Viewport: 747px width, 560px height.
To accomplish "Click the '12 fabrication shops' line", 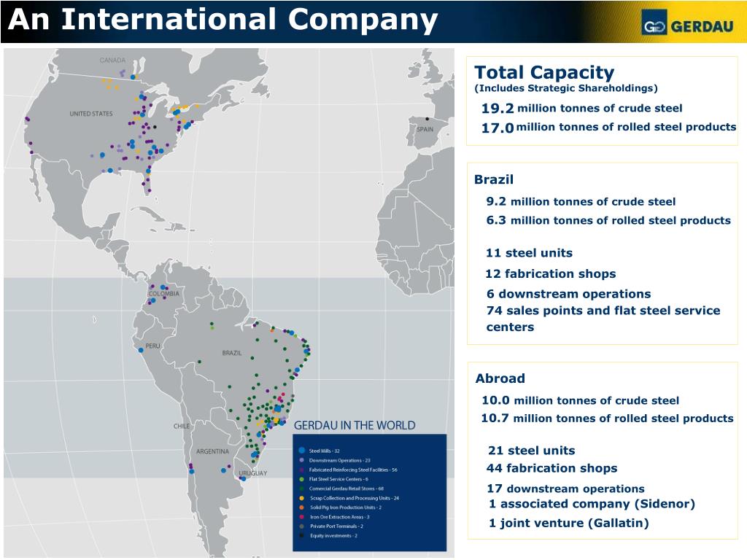I will point(551,274).
